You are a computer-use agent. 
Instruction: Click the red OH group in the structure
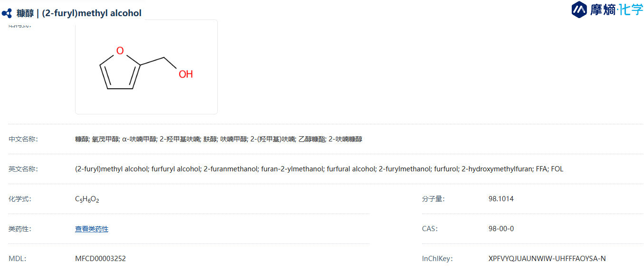(x=185, y=75)
